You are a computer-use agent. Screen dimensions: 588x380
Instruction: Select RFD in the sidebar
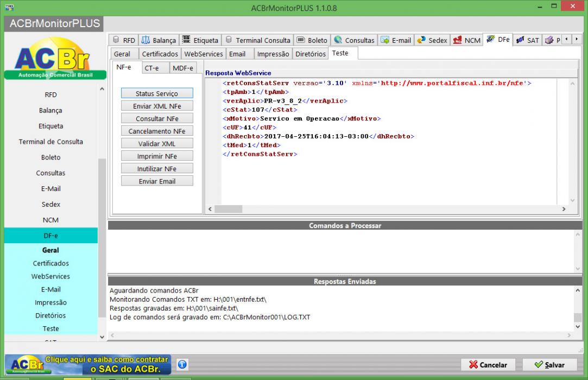[51, 94]
